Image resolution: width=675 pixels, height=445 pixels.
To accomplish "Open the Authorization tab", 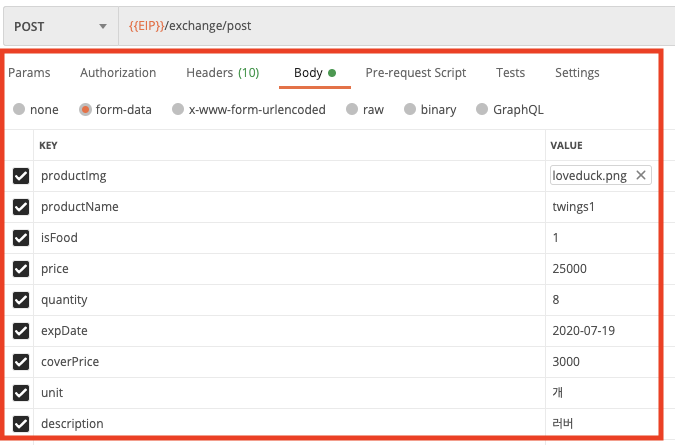I will tap(118, 73).
